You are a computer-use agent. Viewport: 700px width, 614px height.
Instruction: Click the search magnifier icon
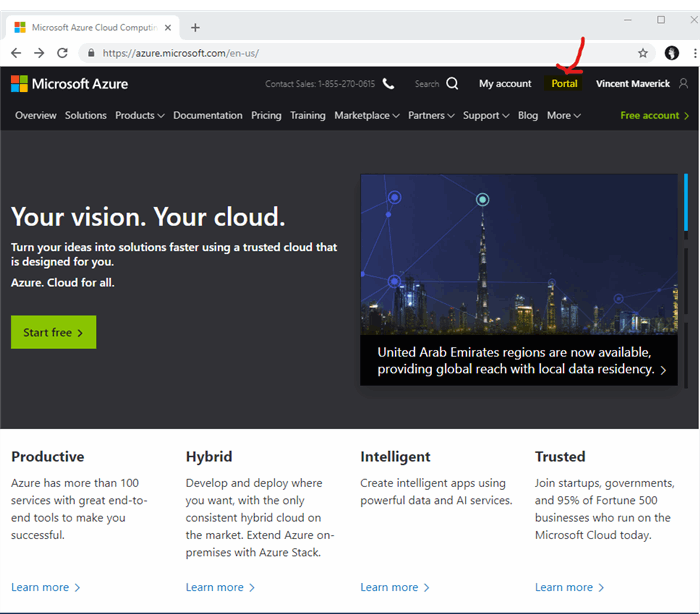coord(452,84)
